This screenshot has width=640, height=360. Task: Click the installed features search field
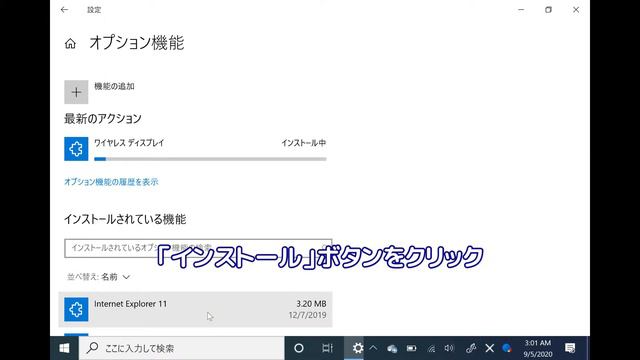click(198, 248)
